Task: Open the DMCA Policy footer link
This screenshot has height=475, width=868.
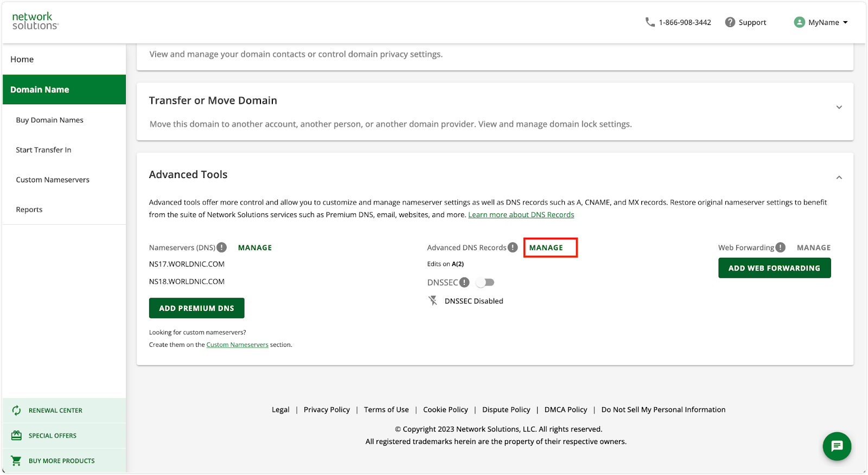Action: click(x=566, y=410)
